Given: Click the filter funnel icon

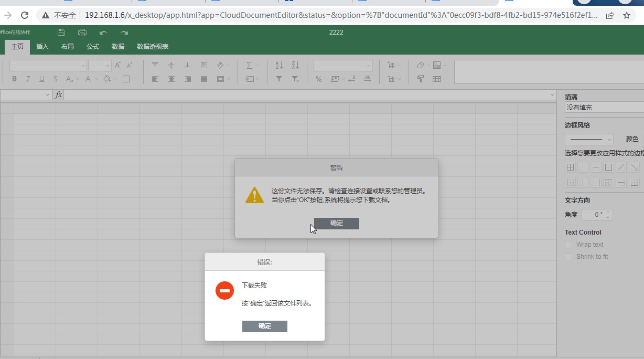Looking at the screenshot, I should (x=279, y=79).
